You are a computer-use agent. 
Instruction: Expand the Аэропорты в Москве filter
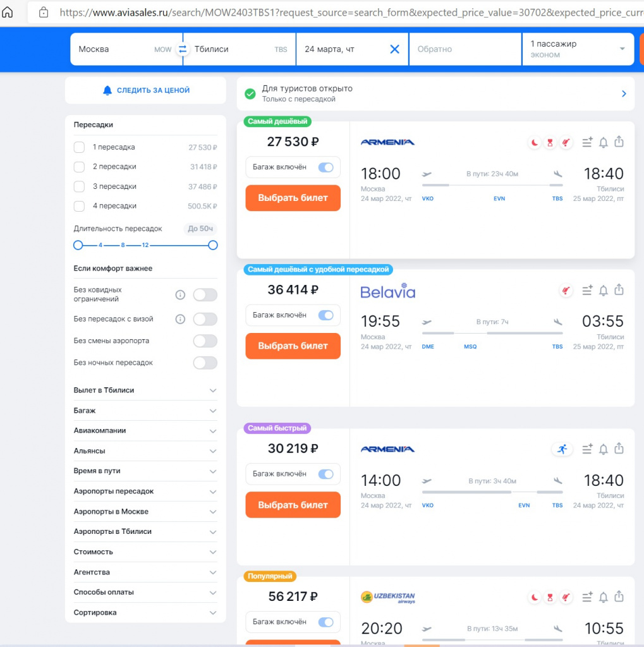145,511
